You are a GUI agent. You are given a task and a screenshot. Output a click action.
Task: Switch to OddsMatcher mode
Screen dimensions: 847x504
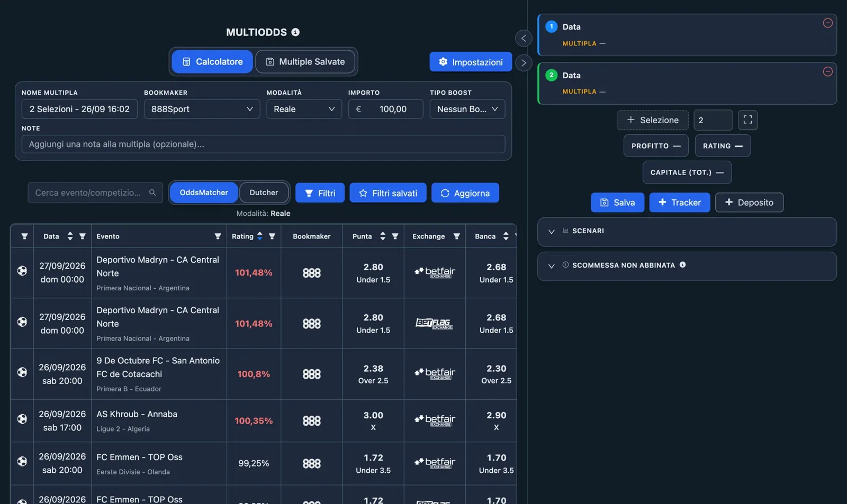click(204, 193)
